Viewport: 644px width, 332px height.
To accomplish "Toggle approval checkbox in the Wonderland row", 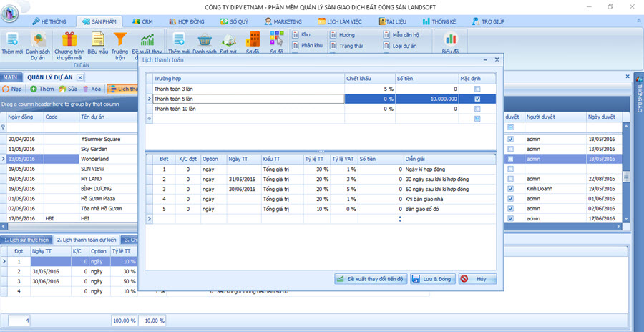I will click(510, 159).
